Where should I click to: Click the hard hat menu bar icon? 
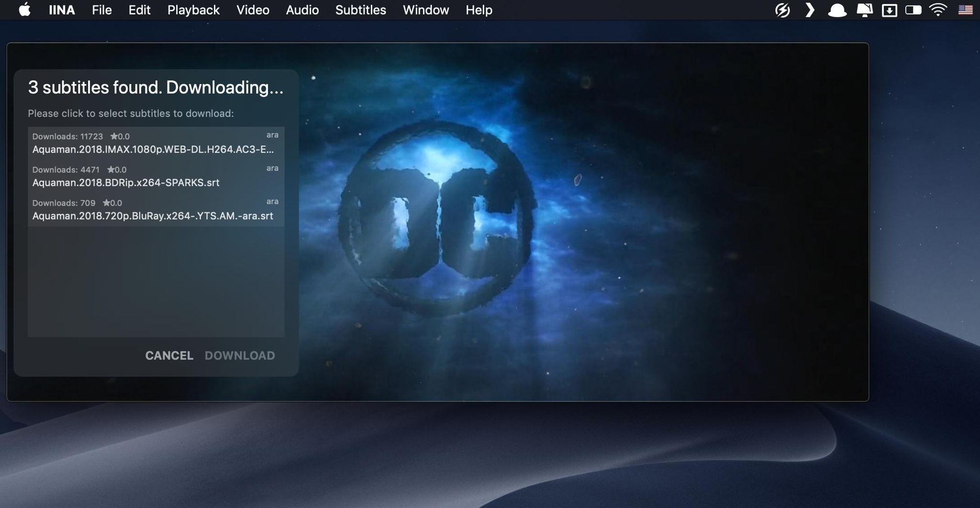point(837,10)
